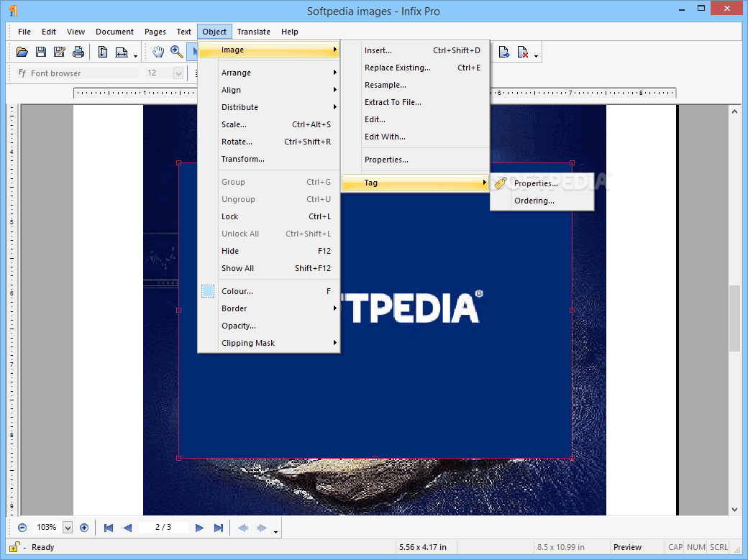Click the delete page icon with red X
The width and height of the screenshot is (748, 560).
pos(523,52)
